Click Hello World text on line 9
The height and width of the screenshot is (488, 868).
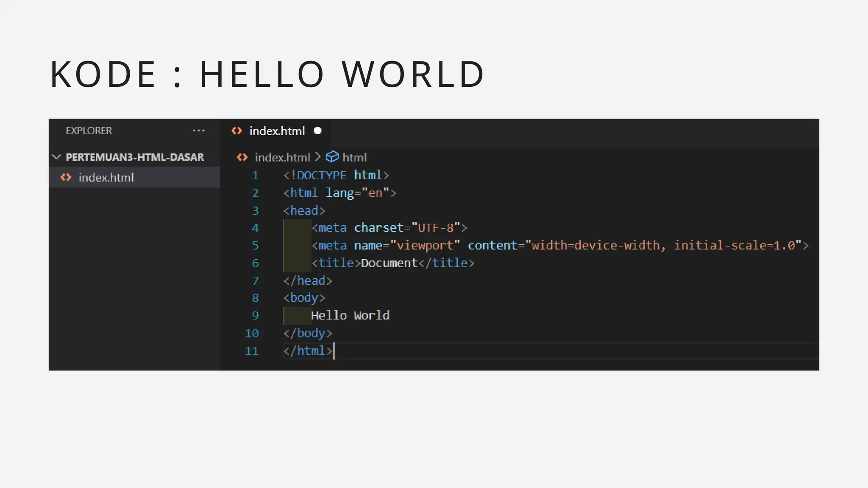350,316
